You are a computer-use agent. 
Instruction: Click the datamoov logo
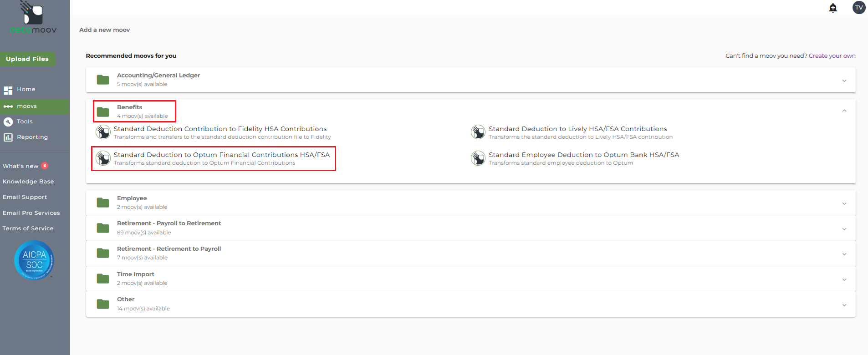[33, 17]
